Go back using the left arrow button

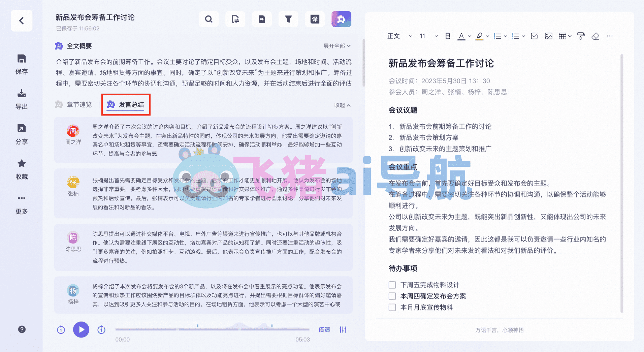[22, 21]
